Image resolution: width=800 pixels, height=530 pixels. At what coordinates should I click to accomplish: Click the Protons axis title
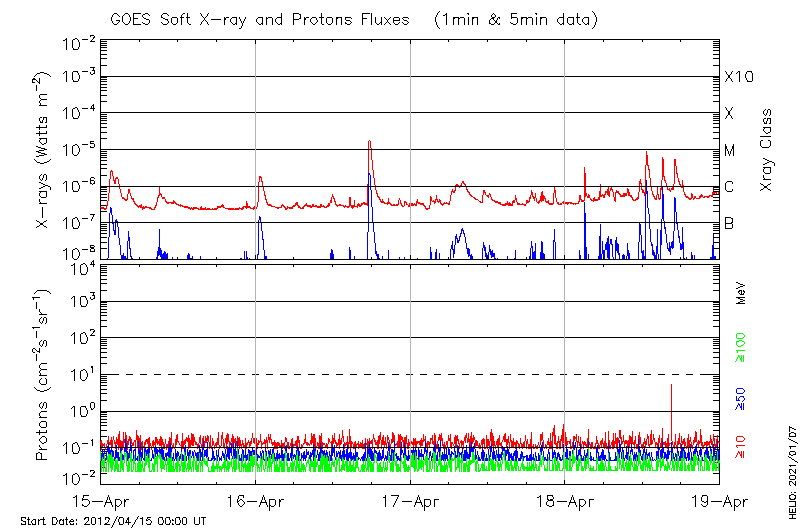43,375
